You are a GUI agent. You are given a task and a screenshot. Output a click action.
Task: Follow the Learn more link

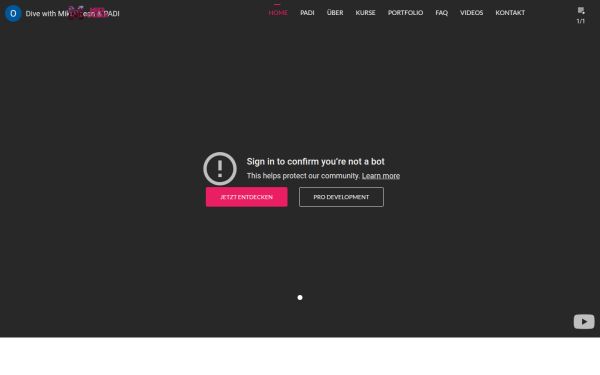381,176
